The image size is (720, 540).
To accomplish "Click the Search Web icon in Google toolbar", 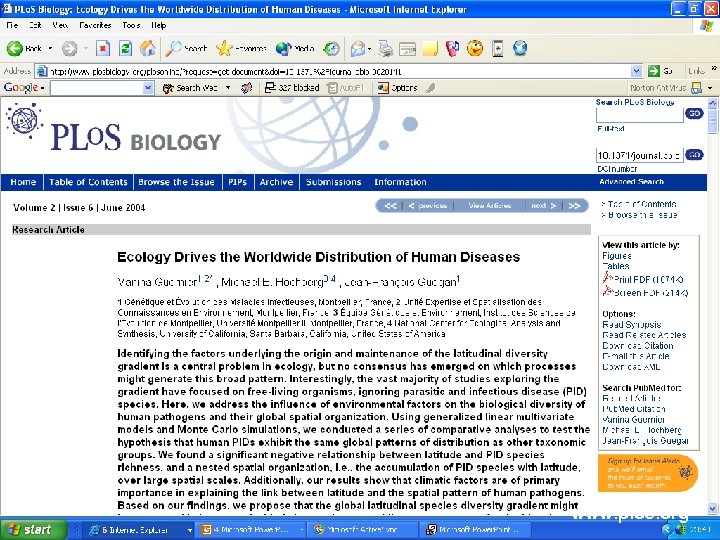I will pyautogui.click(x=168, y=88).
